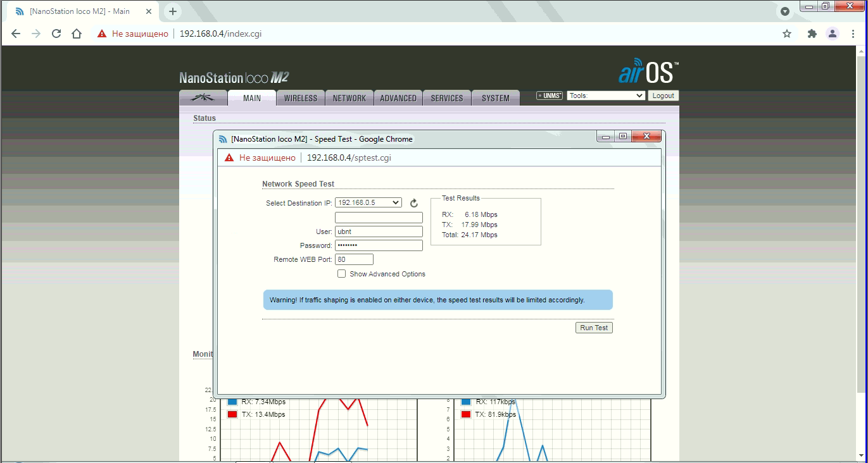Viewport: 868px width, 463px height.
Task: Click the custom destination IP field
Action: [x=379, y=218]
